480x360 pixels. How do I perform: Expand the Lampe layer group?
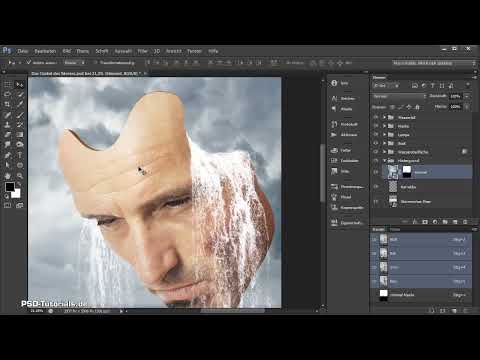384,135
